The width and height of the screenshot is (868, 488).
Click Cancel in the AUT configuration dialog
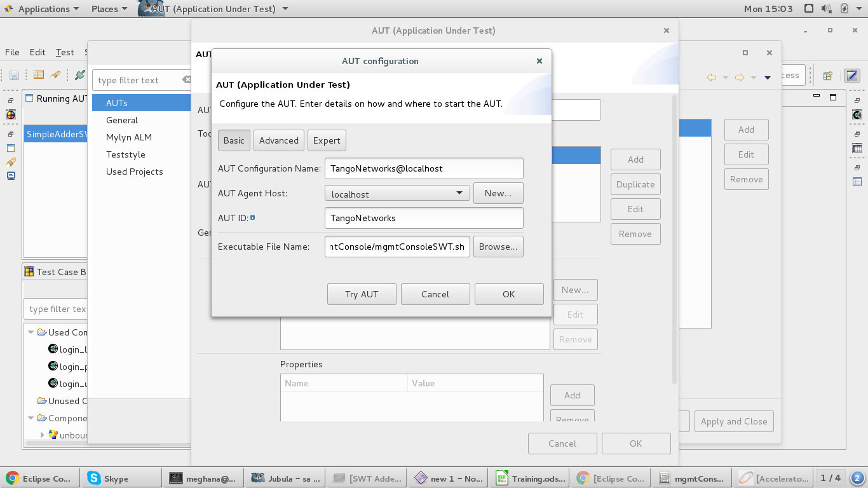(x=435, y=294)
